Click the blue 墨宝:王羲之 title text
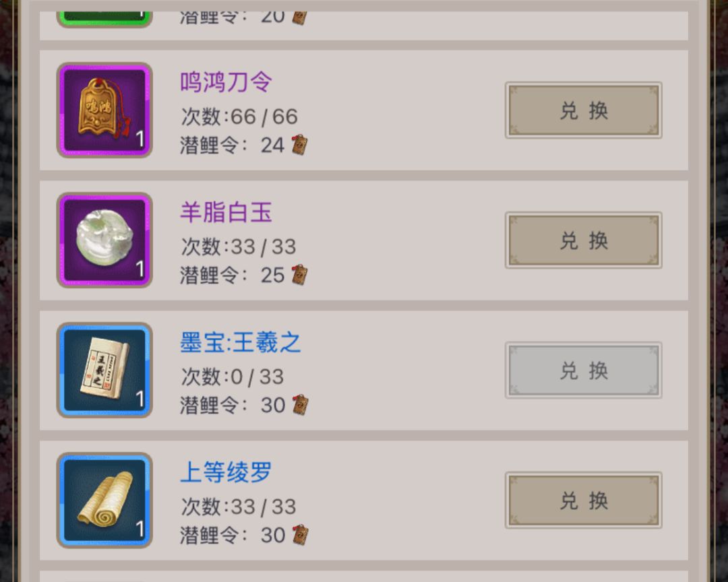Screen dimensions: 728x582 point(241,342)
